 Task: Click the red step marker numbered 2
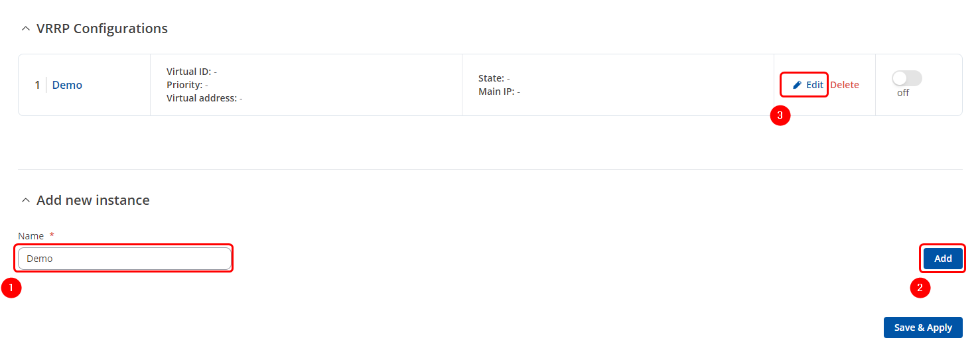tap(920, 288)
